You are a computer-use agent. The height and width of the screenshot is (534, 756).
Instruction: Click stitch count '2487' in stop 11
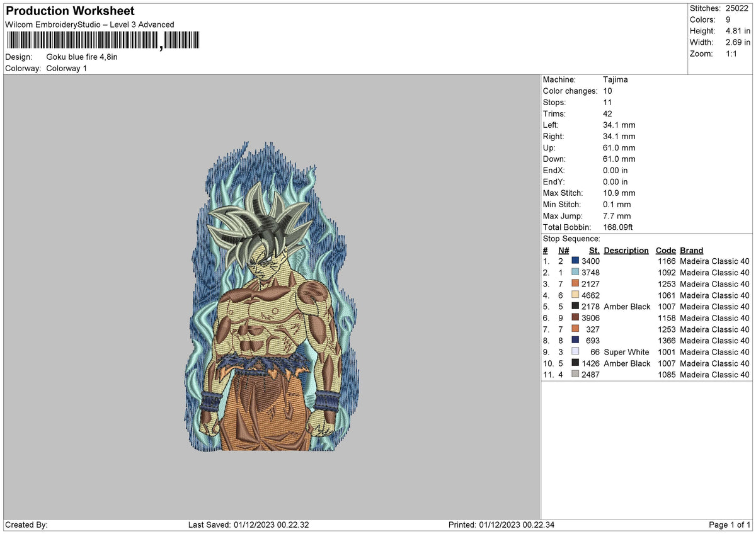click(x=590, y=374)
